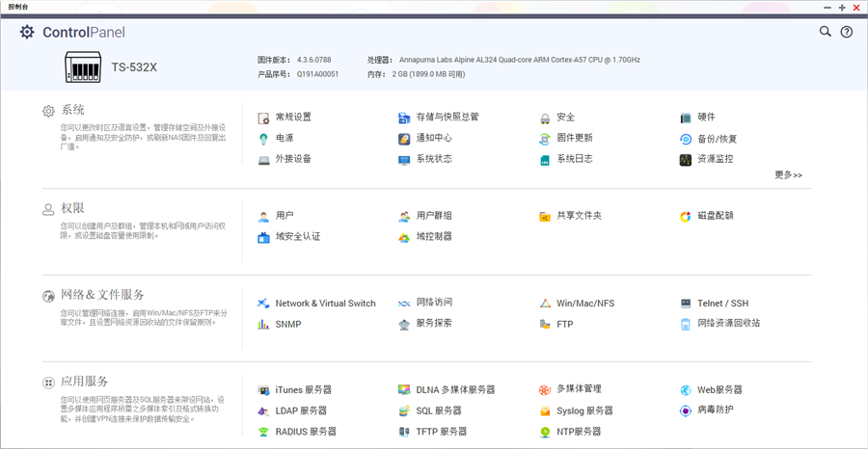868x449 pixels.
Task: Open the 病毒防护 antivirus icon
Action: 686,410
